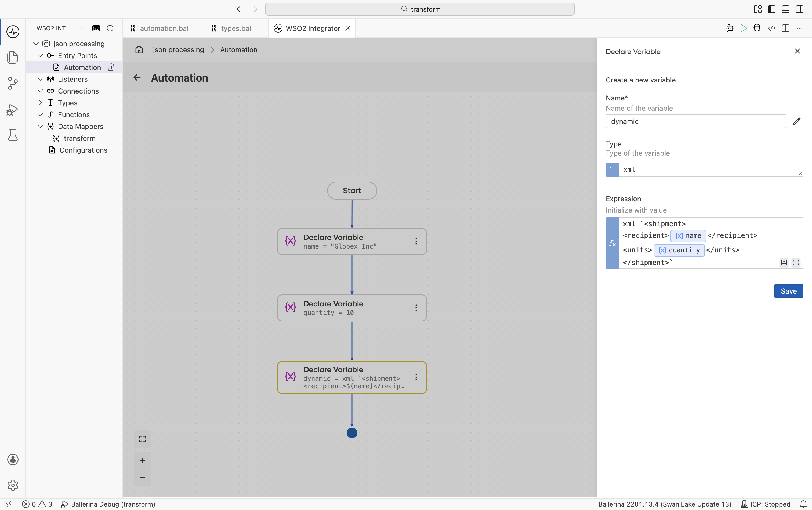
Task: Open options menu for quantity variable node
Action: tap(416, 308)
